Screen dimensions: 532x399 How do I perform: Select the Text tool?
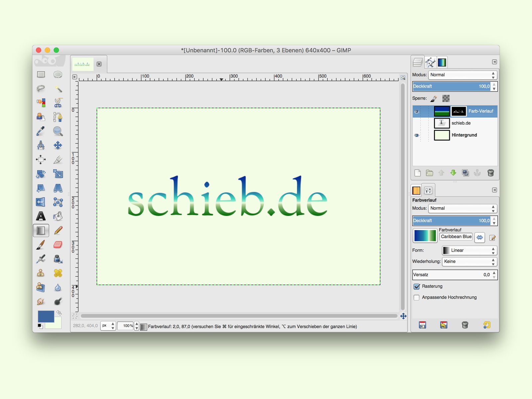point(41,216)
